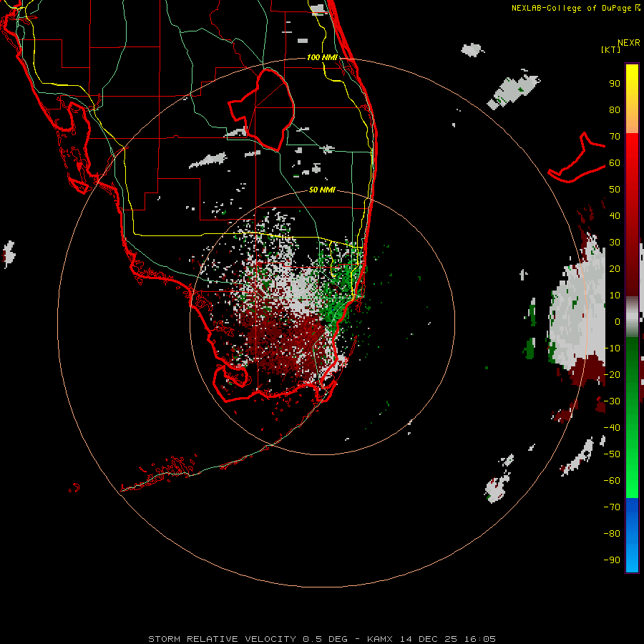This screenshot has height=644, width=644.
Task: Pick the gray zero-velocity segment of color bar
Action: 632,317
